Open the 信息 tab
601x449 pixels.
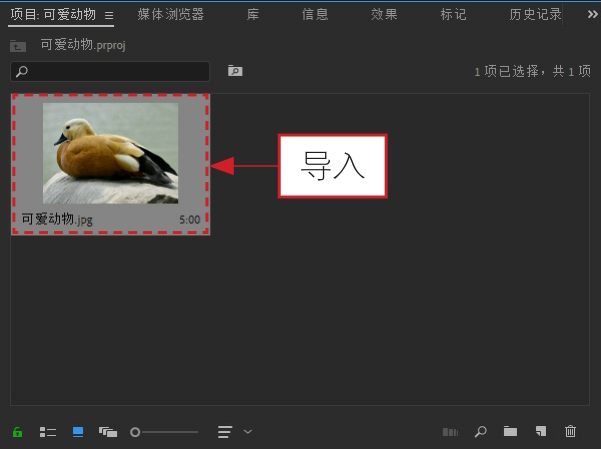coord(315,15)
